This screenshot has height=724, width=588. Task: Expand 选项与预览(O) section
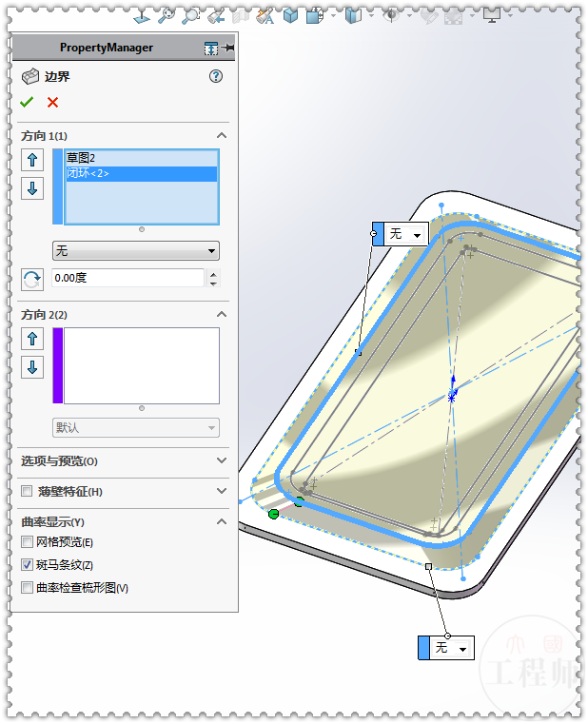click(222, 460)
